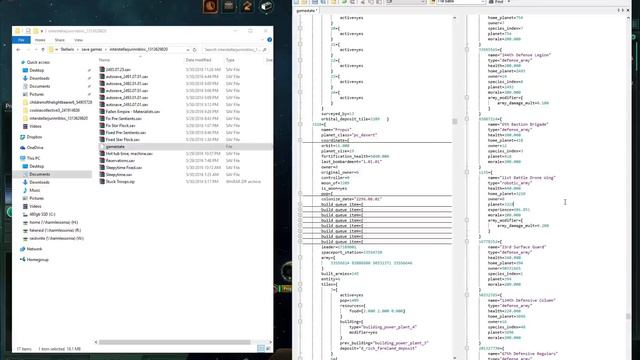Open the Share ribbon tab in Explorer
Screen dimensions: 640x360
click(x=60, y=40)
